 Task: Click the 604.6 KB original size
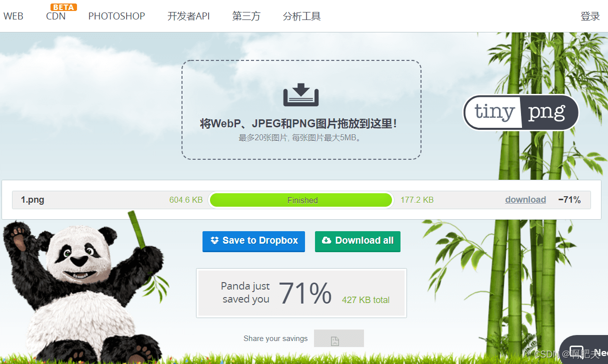186,200
